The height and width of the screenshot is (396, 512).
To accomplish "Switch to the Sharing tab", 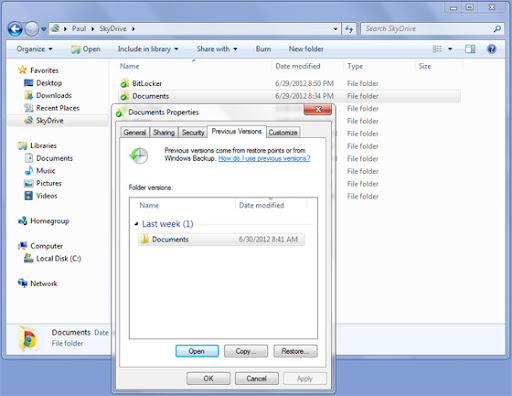I will [164, 132].
